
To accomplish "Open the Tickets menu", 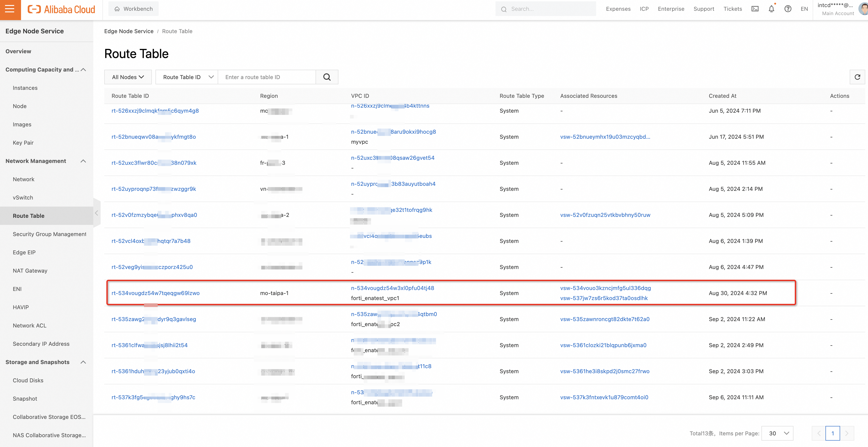I will 733,9.
